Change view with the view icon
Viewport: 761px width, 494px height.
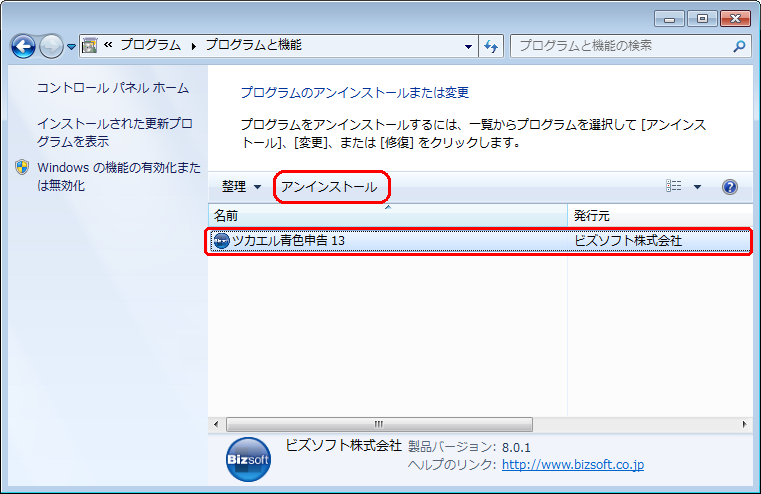click(x=674, y=186)
